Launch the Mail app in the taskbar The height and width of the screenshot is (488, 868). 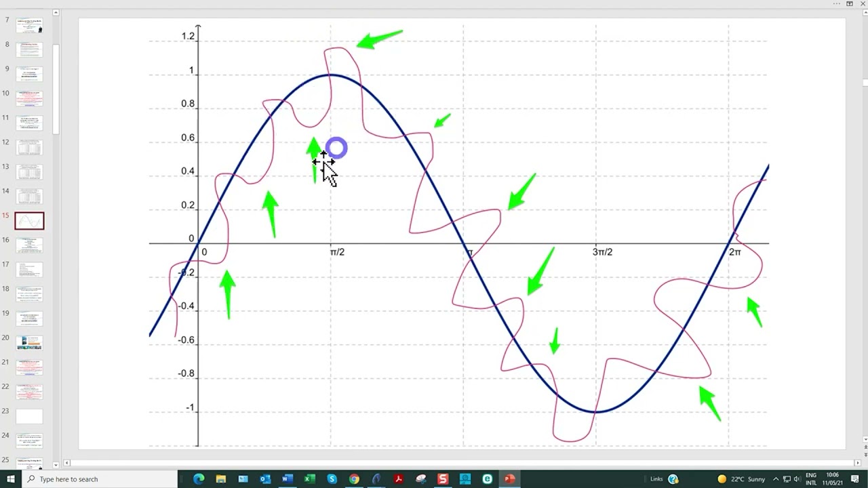click(x=243, y=479)
